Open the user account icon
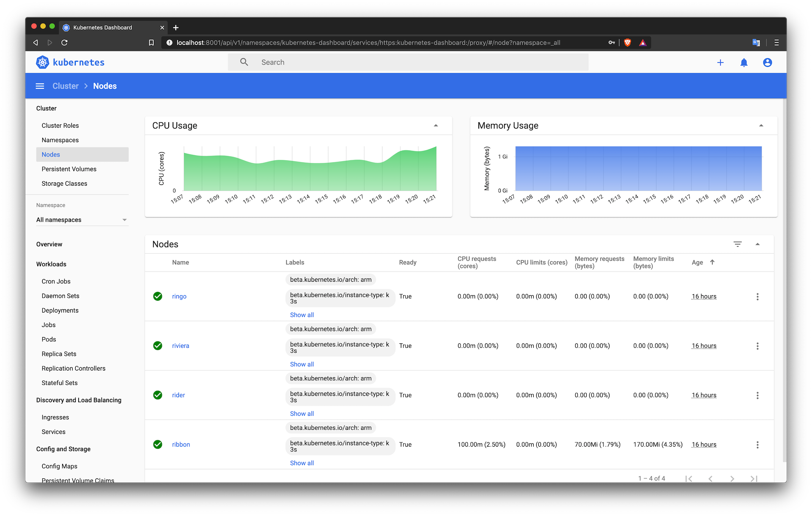812x516 pixels. click(x=768, y=63)
